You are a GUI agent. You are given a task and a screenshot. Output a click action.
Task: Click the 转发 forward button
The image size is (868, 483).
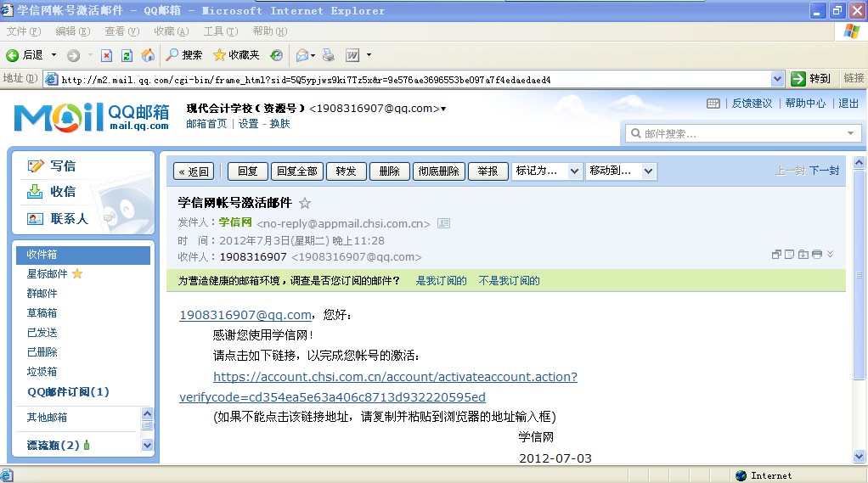[x=346, y=171]
